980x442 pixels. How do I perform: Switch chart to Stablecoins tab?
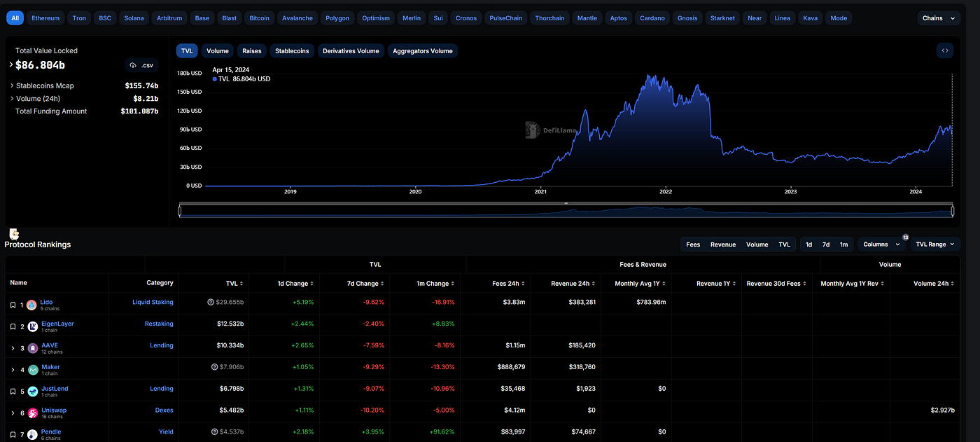(x=293, y=50)
